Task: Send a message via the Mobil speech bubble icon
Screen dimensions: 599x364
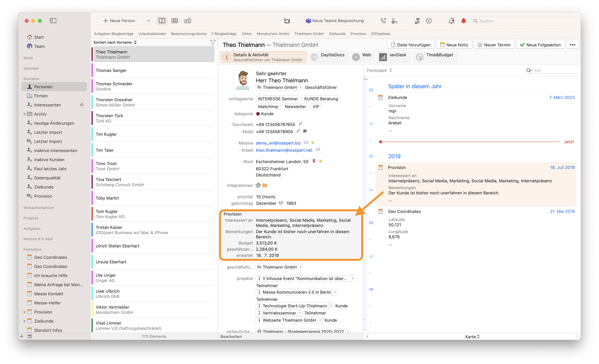Action: (x=305, y=131)
